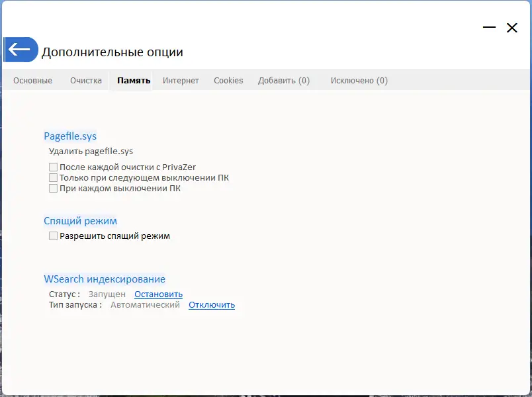This screenshot has height=397, width=532.
Task: Click Остановить to stop WSearch service
Action: pos(159,294)
